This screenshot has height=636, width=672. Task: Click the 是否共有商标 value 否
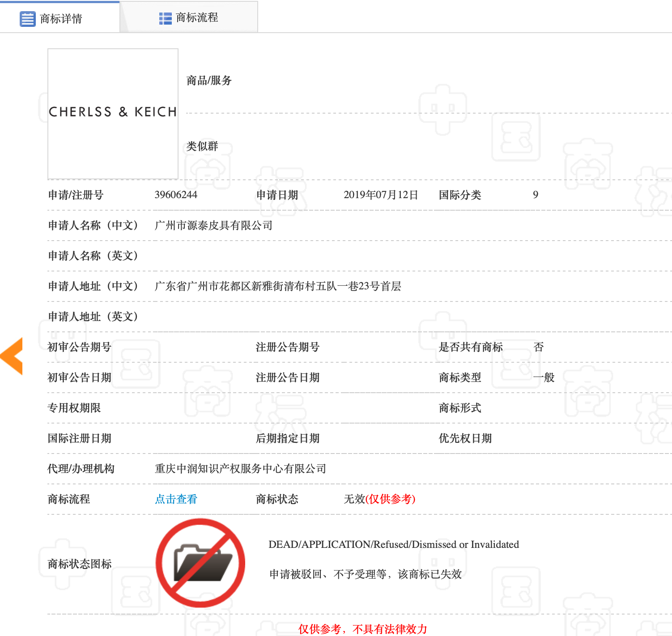[539, 347]
